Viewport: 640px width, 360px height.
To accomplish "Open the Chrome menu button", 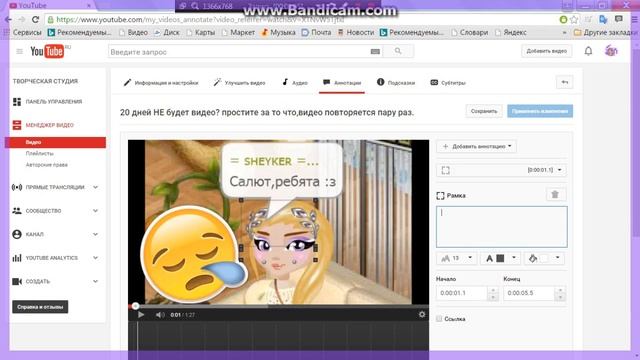I will click(634, 19).
